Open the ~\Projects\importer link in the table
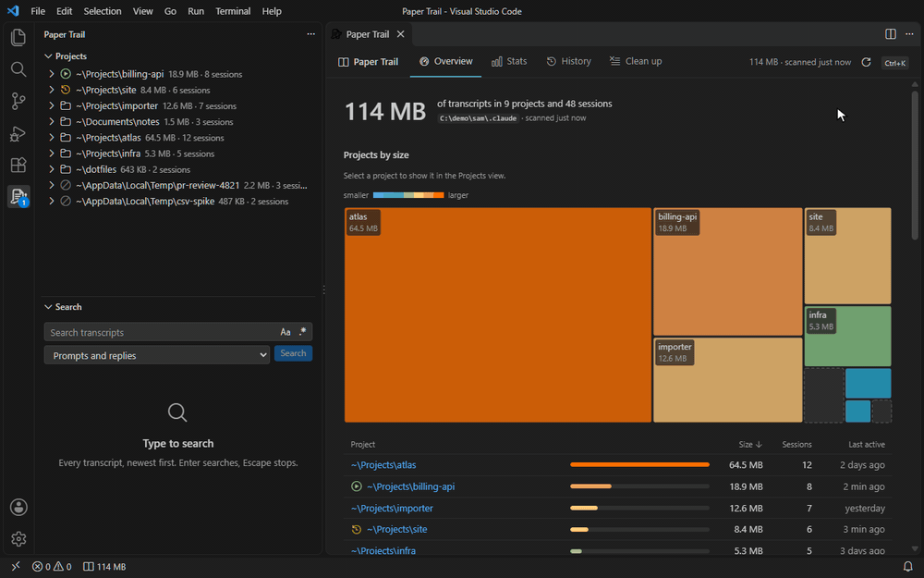Image resolution: width=924 pixels, height=578 pixels. [392, 508]
